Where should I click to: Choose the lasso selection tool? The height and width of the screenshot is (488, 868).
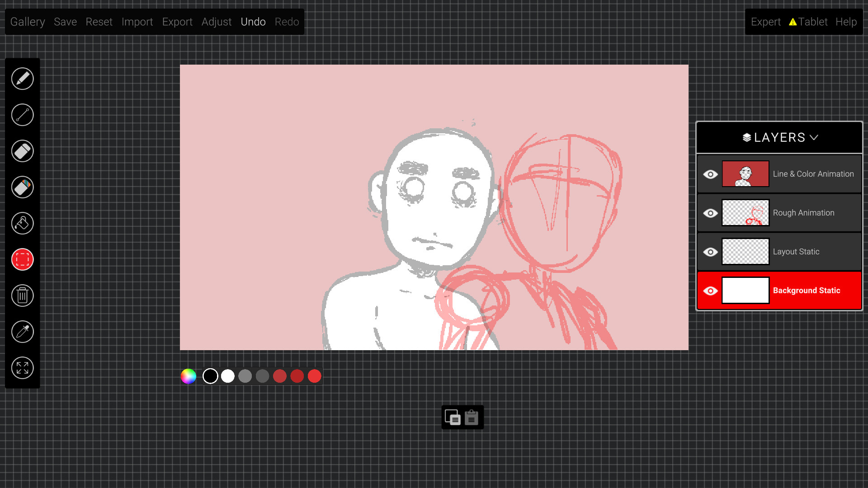(x=22, y=259)
